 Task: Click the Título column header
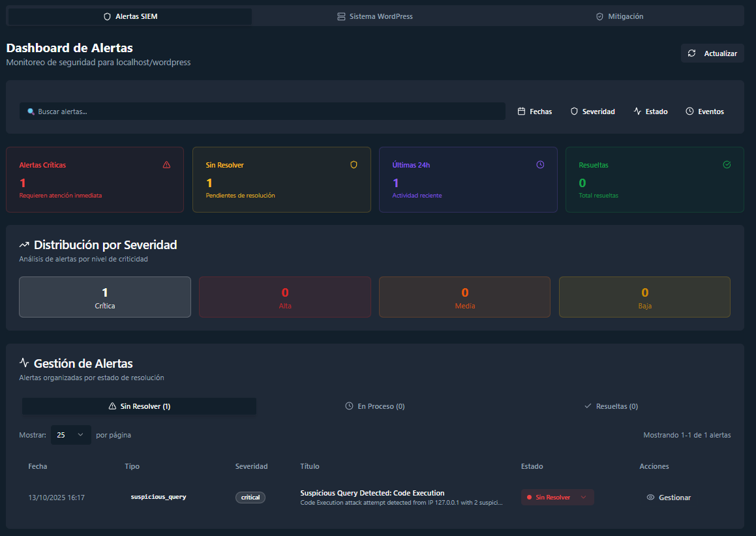[x=310, y=466]
